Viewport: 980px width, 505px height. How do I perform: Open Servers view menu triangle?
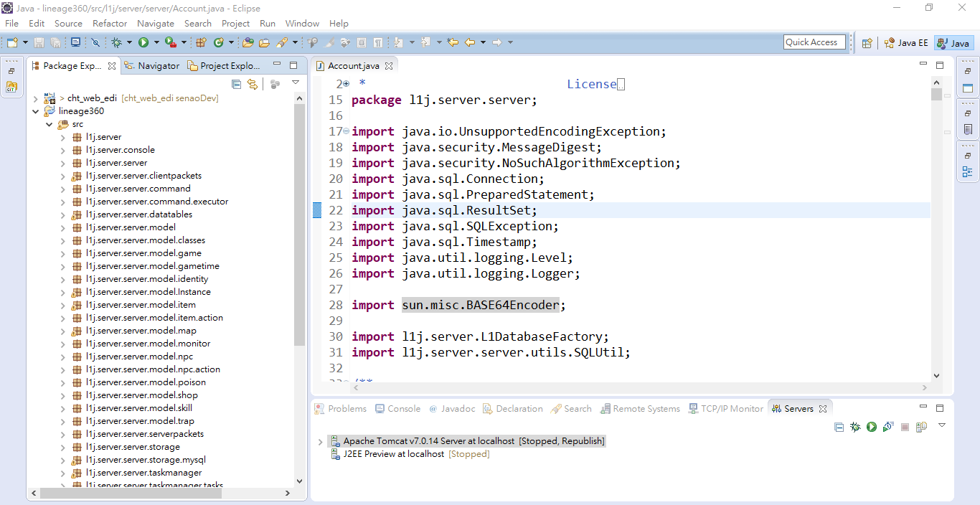tap(942, 425)
